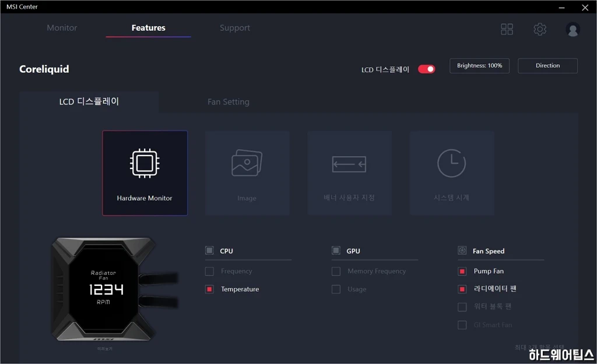Toggle the LCD 디스플레이 switch

click(426, 69)
